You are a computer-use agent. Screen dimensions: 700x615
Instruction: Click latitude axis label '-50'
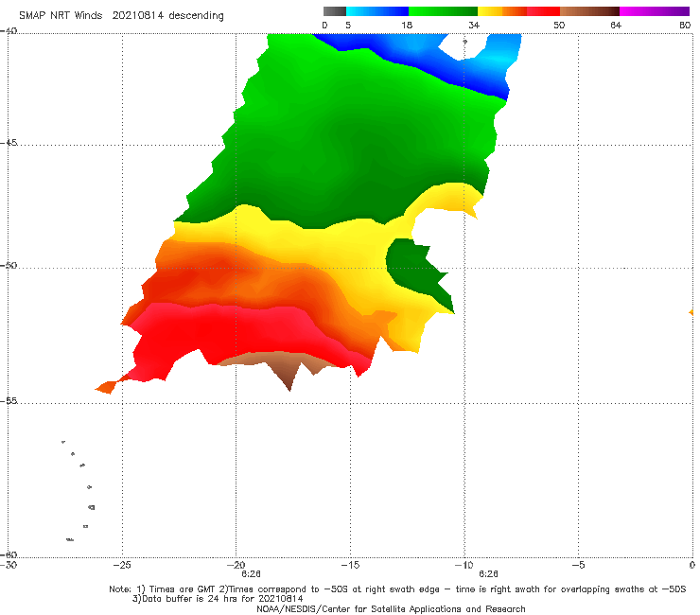pos(9,265)
